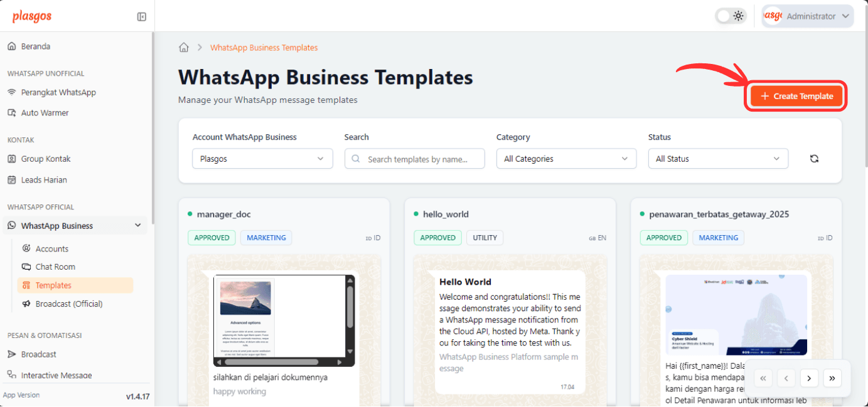Go to the next page arrow
Image resolution: width=868 pixels, height=407 pixels.
[809, 378]
